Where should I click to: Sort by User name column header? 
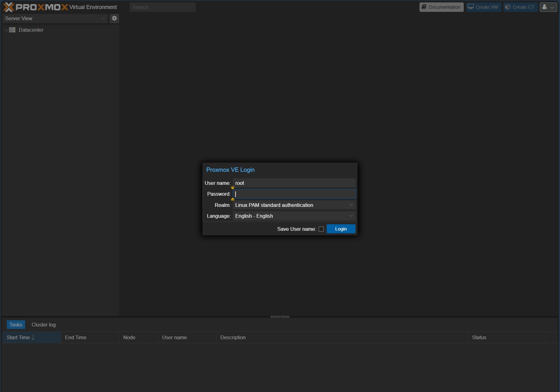click(187, 337)
